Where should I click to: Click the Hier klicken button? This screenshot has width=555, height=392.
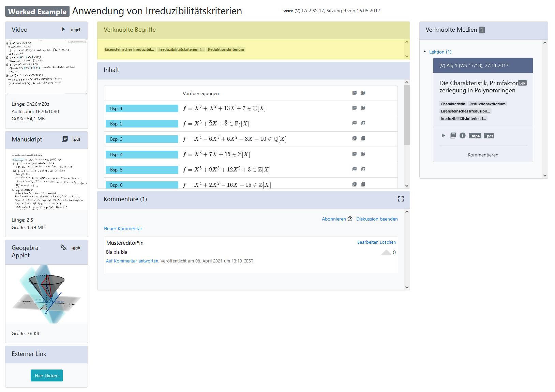[x=47, y=376]
